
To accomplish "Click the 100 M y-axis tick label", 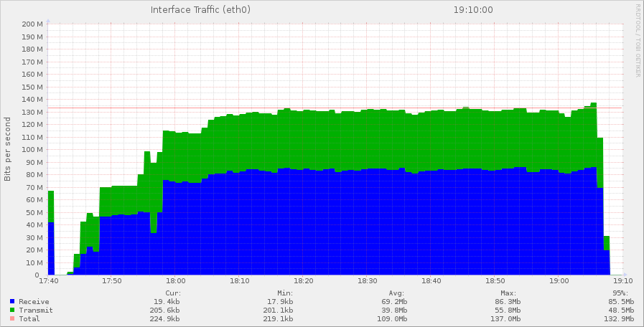I will pos(33,150).
